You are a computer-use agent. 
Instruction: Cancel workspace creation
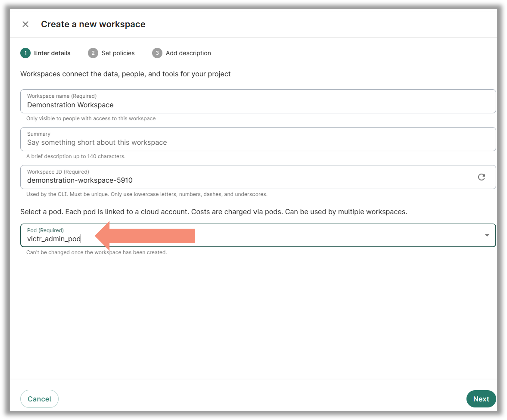[x=39, y=399]
